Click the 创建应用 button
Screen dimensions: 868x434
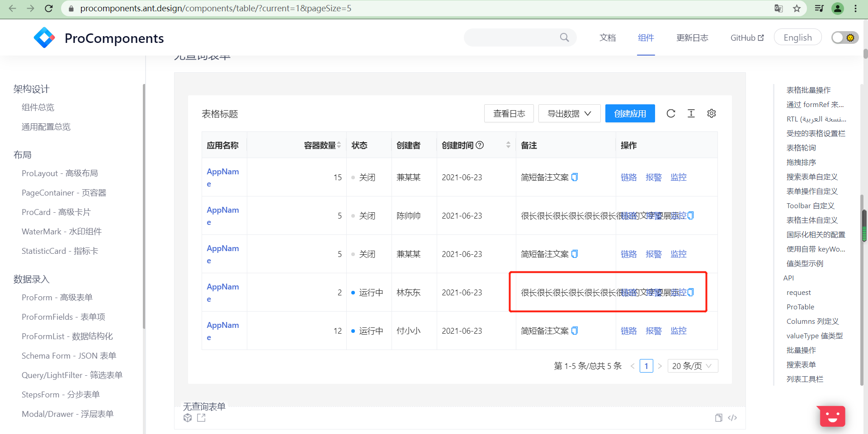(x=630, y=113)
